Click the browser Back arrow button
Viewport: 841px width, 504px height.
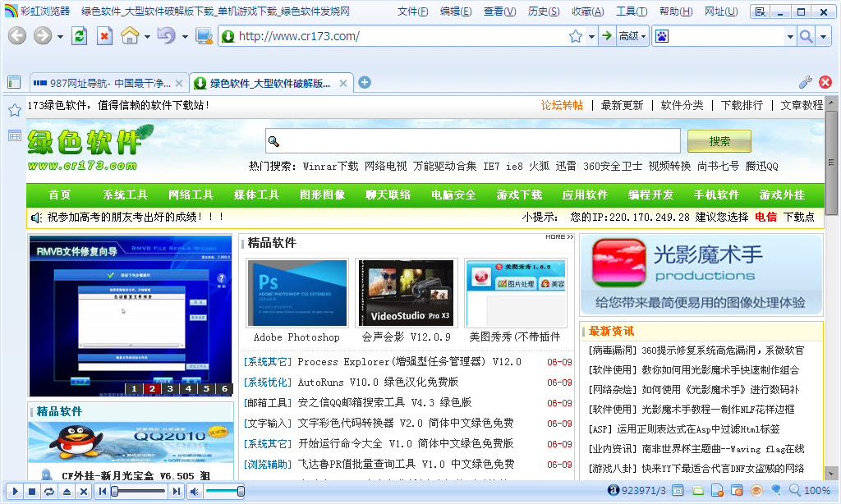17,36
